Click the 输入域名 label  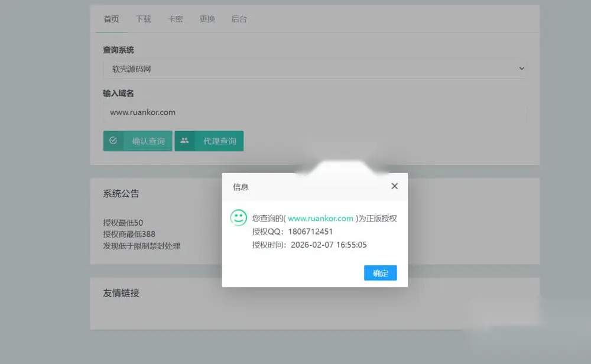pos(118,93)
